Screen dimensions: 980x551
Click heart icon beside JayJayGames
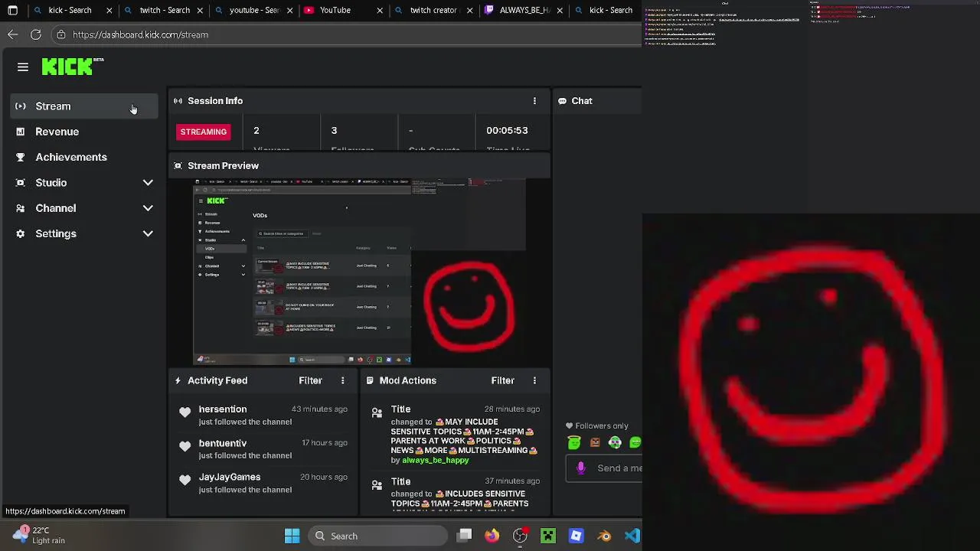185,481
